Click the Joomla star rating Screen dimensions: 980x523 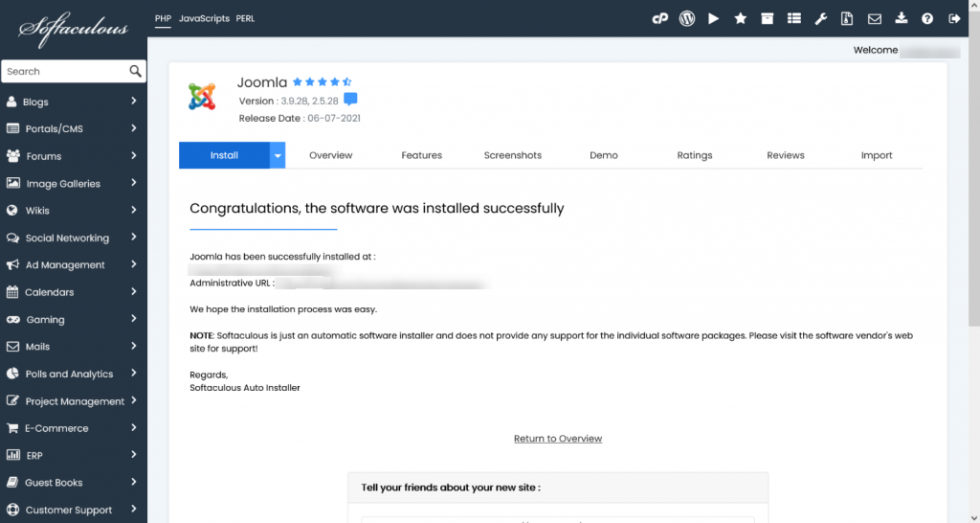322,82
